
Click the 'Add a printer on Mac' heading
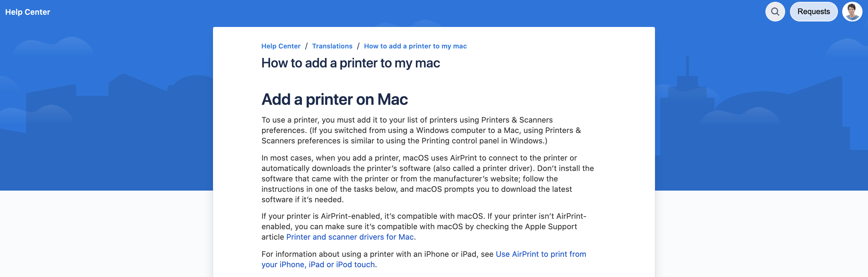click(x=334, y=99)
